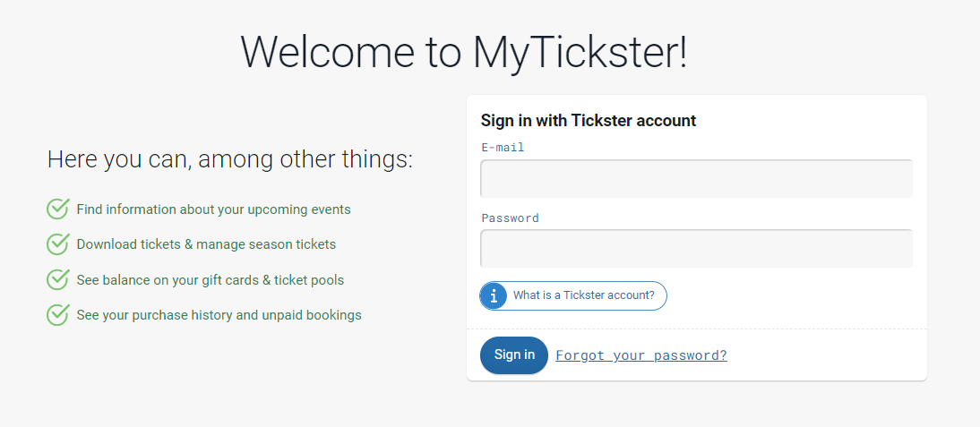
Task: Click the checkmark icon beside upcoming events
Action: (57, 209)
